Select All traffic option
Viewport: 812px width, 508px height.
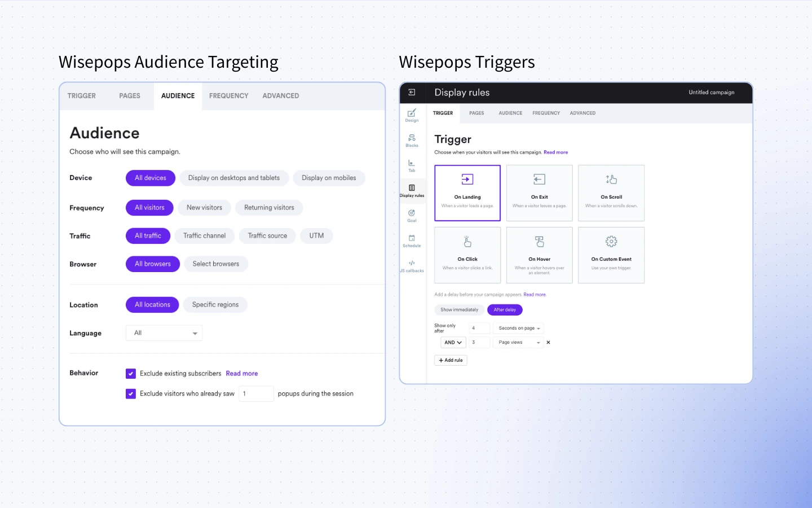point(148,236)
